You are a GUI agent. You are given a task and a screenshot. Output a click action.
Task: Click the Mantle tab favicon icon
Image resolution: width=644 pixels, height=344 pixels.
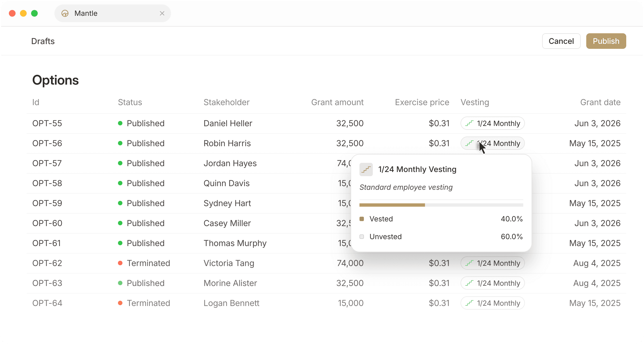[65, 13]
